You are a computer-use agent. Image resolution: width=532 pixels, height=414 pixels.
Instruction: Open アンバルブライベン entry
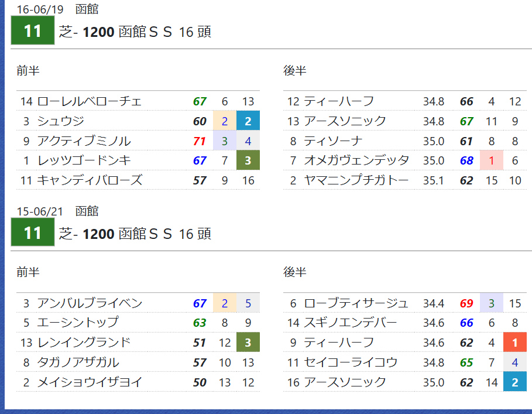tap(90, 303)
